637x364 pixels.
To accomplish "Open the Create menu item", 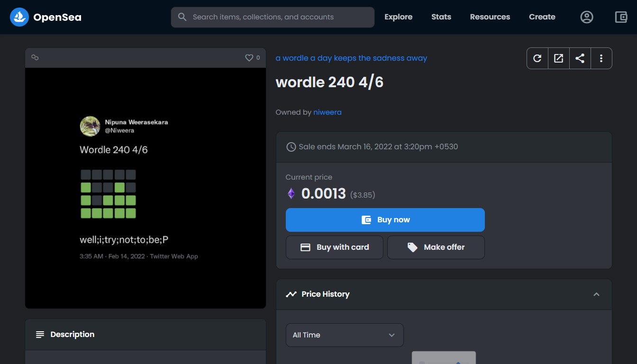I will 542,17.
